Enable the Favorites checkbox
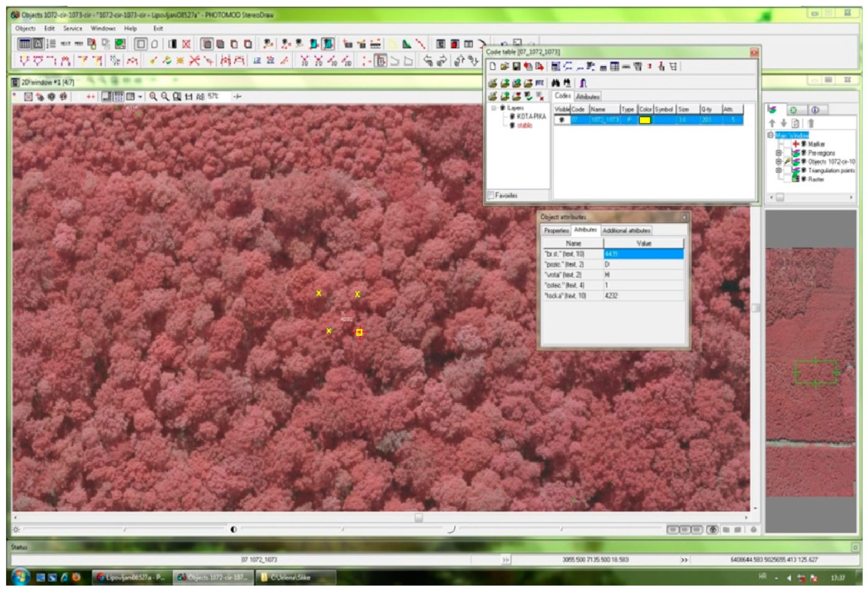The image size is (868, 592). (x=491, y=195)
